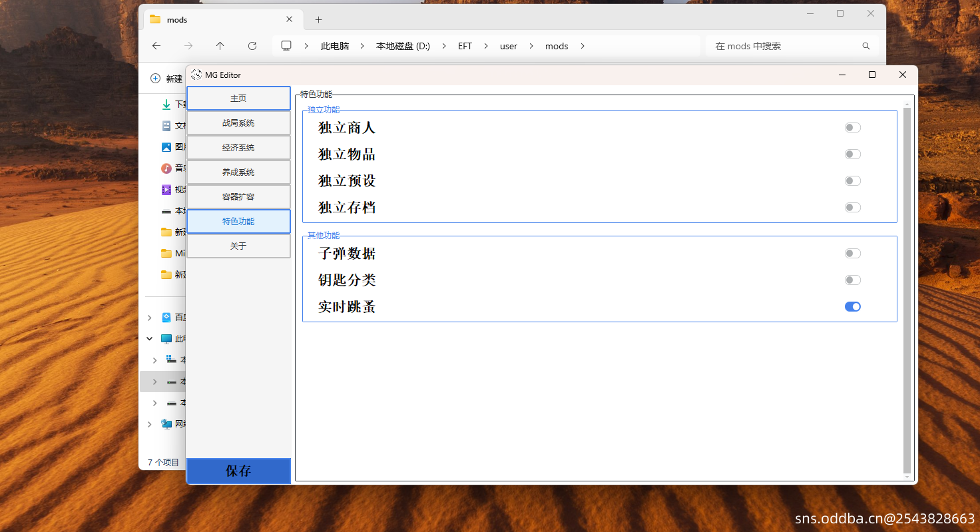Click 此电脑 in the address breadcrumb
The image size is (980, 532).
click(x=335, y=46)
